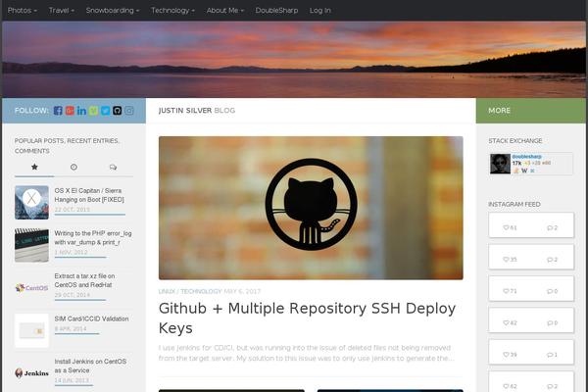588x392 pixels.
Task: Click the PHP error_log post thumbnail
Action: 32,245
